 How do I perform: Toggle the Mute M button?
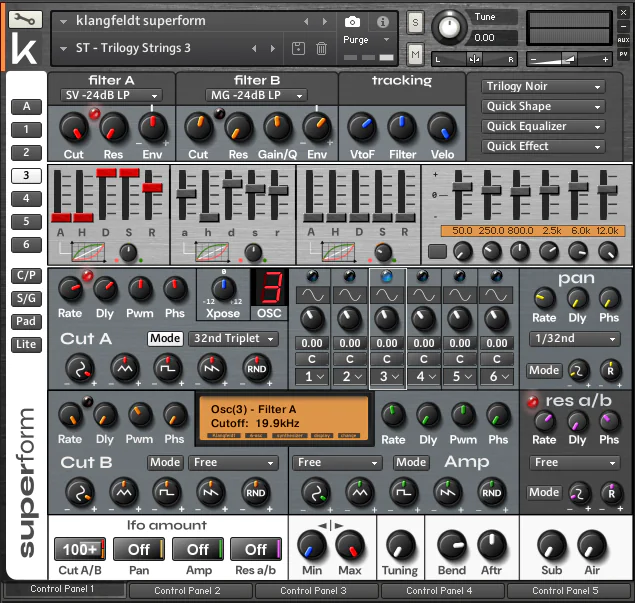pyautogui.click(x=416, y=53)
